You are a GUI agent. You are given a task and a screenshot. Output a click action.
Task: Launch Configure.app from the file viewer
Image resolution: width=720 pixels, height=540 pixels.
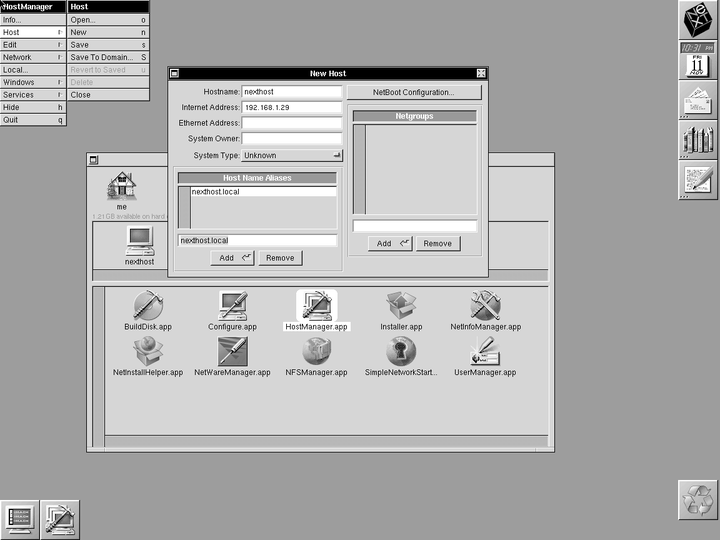click(x=232, y=305)
